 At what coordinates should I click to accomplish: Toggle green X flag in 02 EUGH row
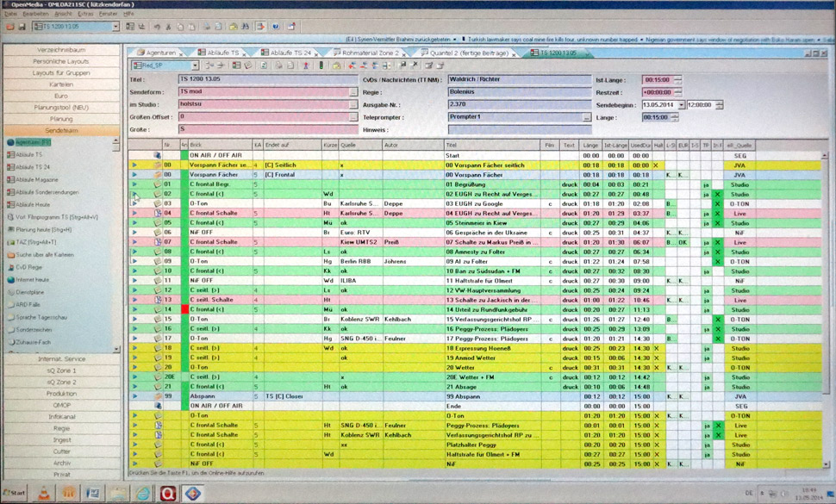(x=717, y=194)
